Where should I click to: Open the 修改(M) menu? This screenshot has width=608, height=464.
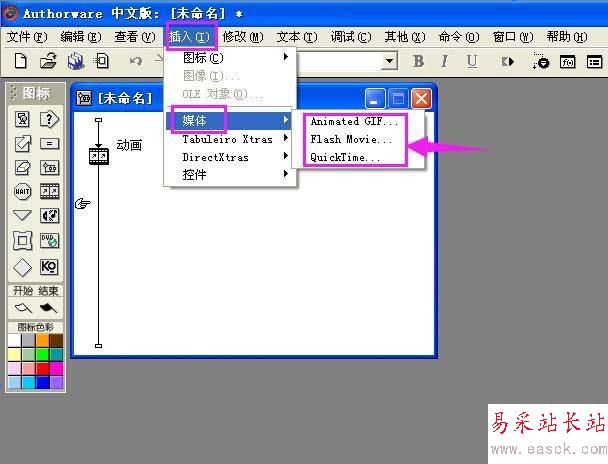click(243, 37)
